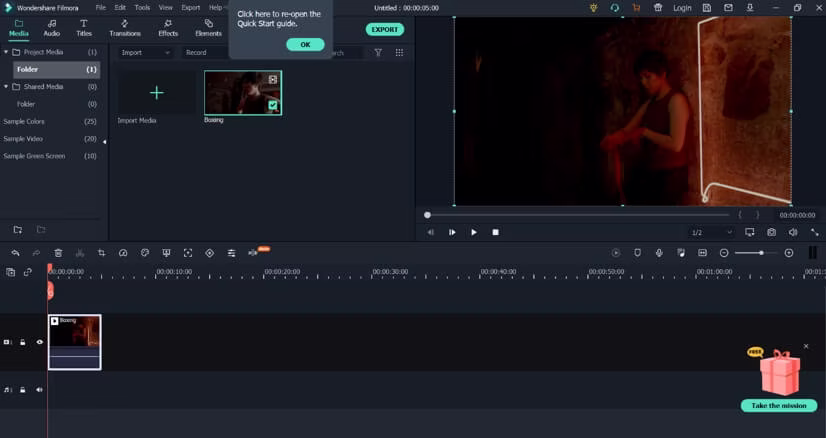Image resolution: width=826 pixels, height=438 pixels.
Task: Toggle the timeline link icon
Action: (x=28, y=272)
